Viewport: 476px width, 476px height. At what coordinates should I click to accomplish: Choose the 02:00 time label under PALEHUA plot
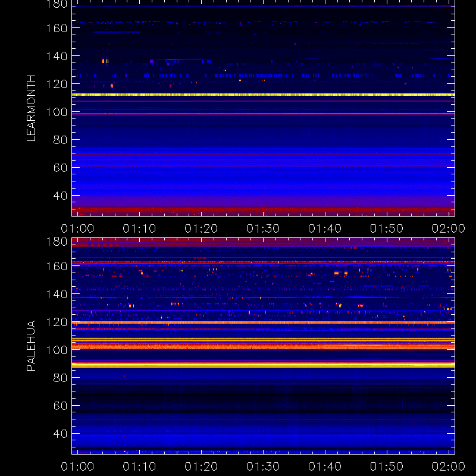449,466
